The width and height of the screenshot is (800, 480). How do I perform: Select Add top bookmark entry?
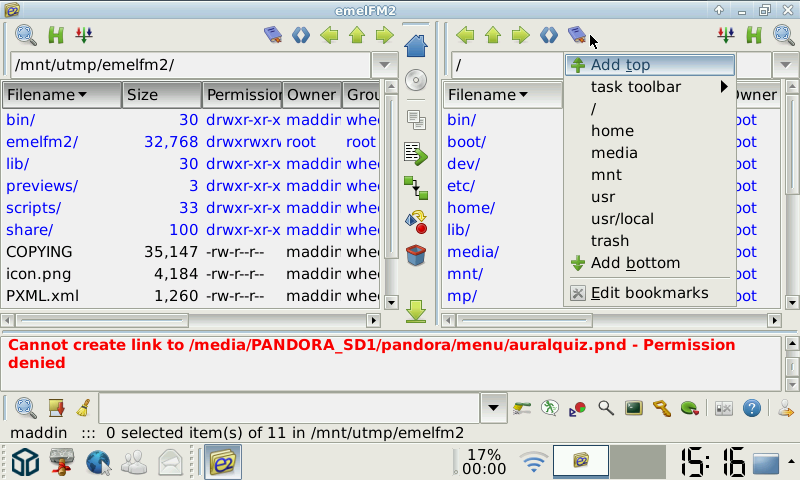click(x=650, y=65)
